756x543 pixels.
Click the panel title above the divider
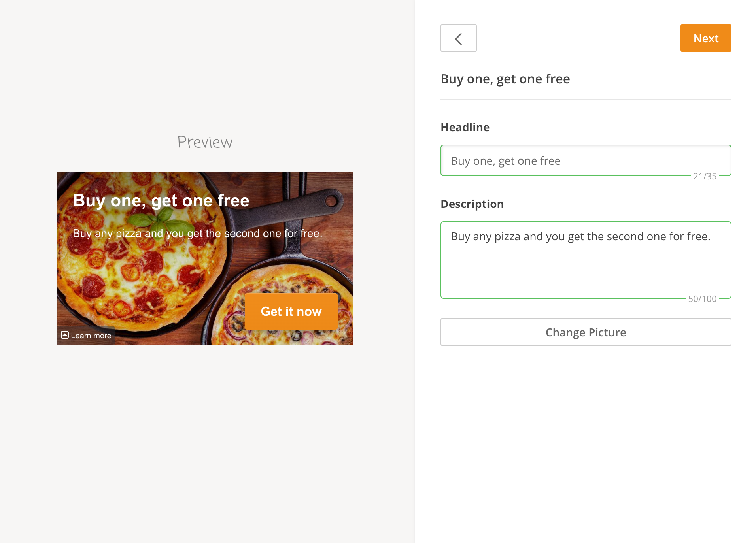(x=505, y=79)
